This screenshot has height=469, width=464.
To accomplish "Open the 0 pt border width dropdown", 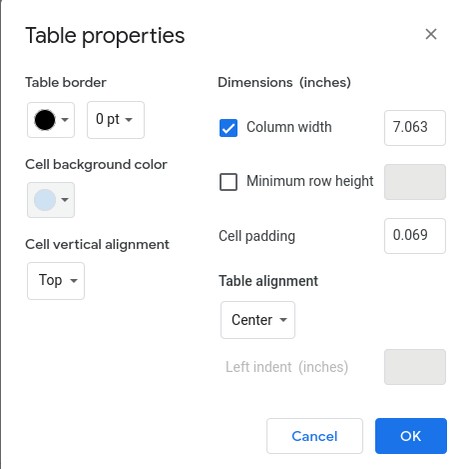I will tap(116, 120).
